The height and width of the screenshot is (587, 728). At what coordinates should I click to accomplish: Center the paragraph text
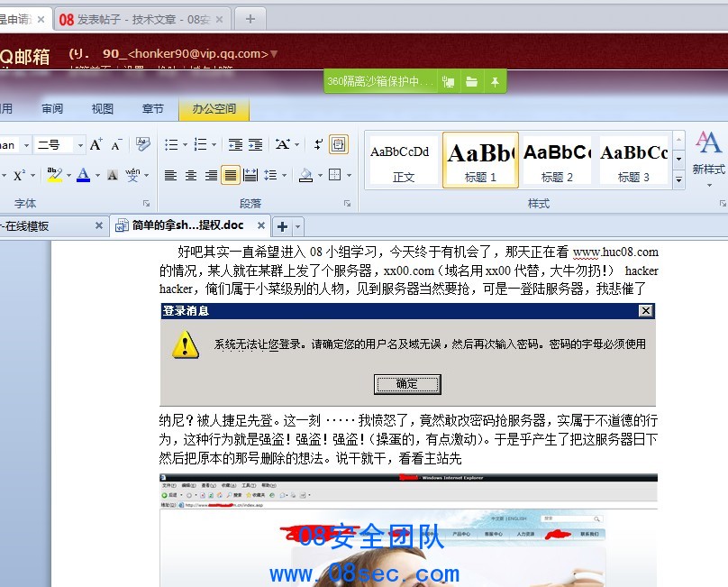[191, 175]
